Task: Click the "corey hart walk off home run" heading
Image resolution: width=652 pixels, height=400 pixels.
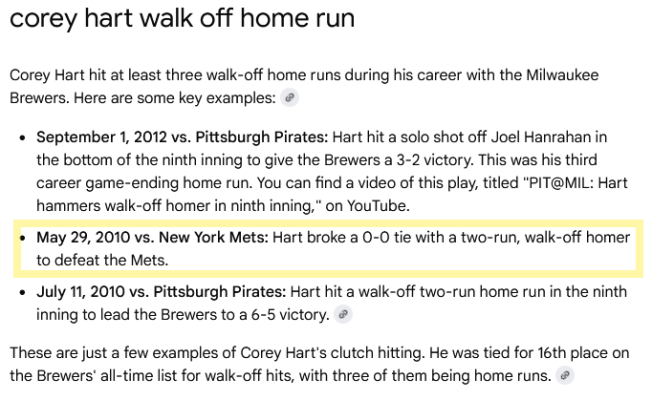Action: [182, 18]
